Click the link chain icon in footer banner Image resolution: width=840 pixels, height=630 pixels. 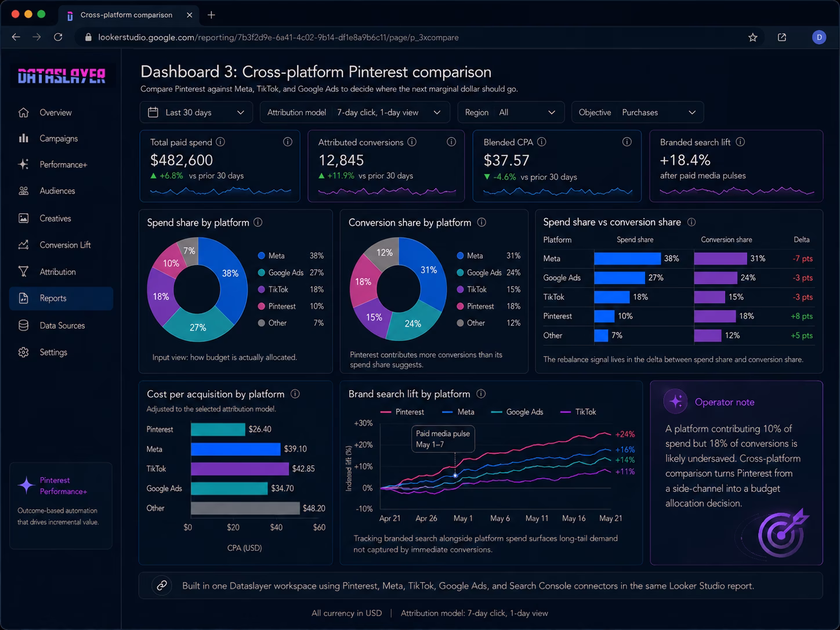162,585
